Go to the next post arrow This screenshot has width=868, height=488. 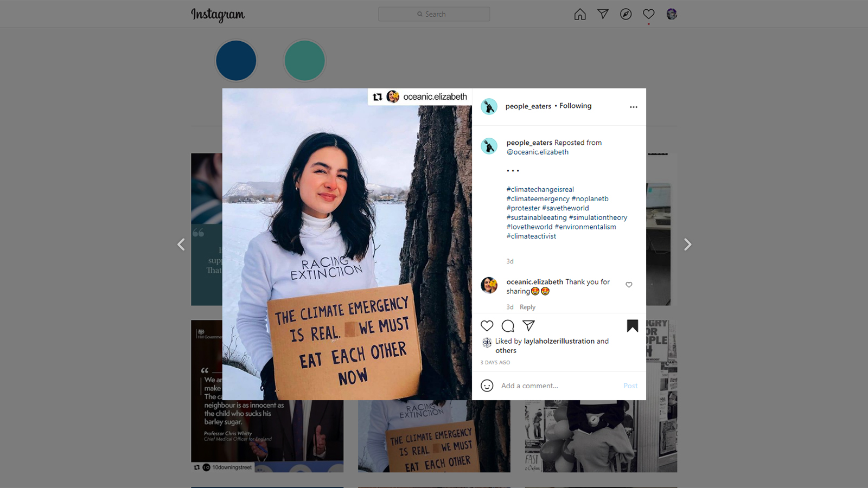[x=687, y=245]
